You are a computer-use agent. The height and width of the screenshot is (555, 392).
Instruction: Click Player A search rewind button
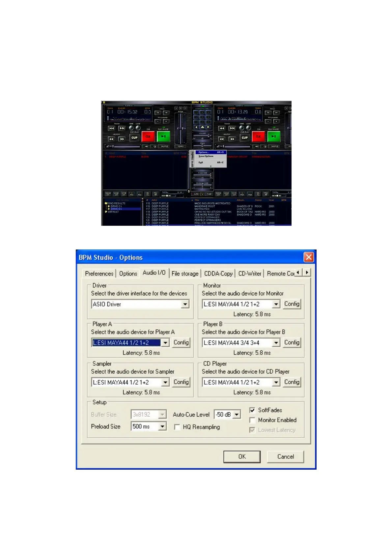click(x=111, y=139)
